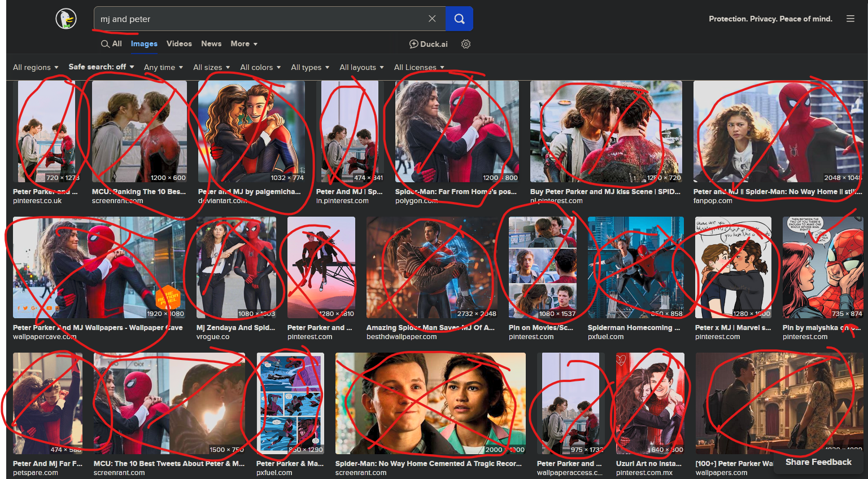Open the All colors filter dropdown
Viewport: 868px width, 479px height.
260,67
